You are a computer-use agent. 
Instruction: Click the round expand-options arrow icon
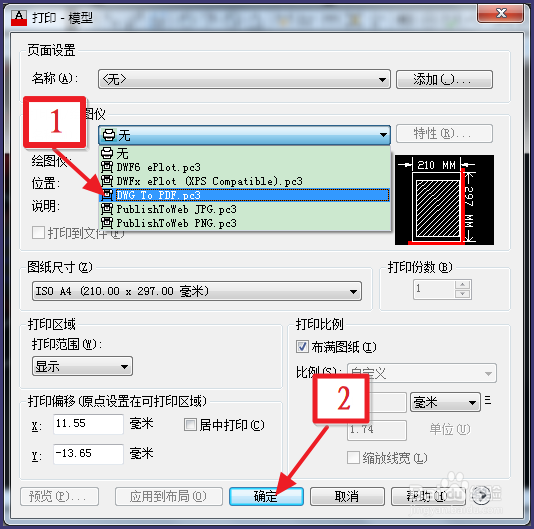click(x=481, y=495)
